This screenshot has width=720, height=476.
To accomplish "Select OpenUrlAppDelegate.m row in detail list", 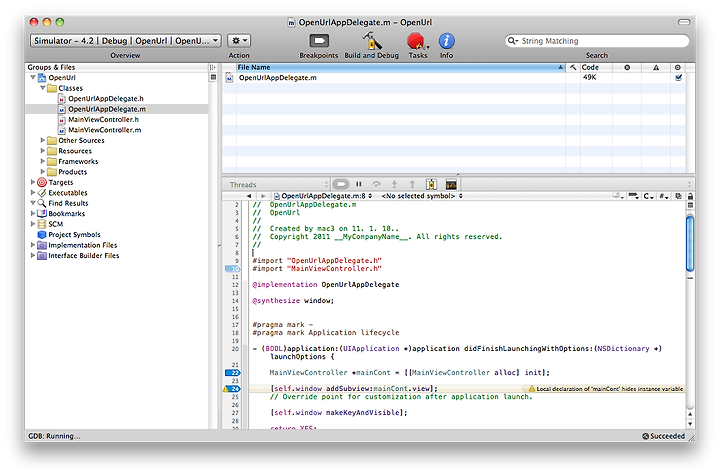I will click(x=454, y=78).
